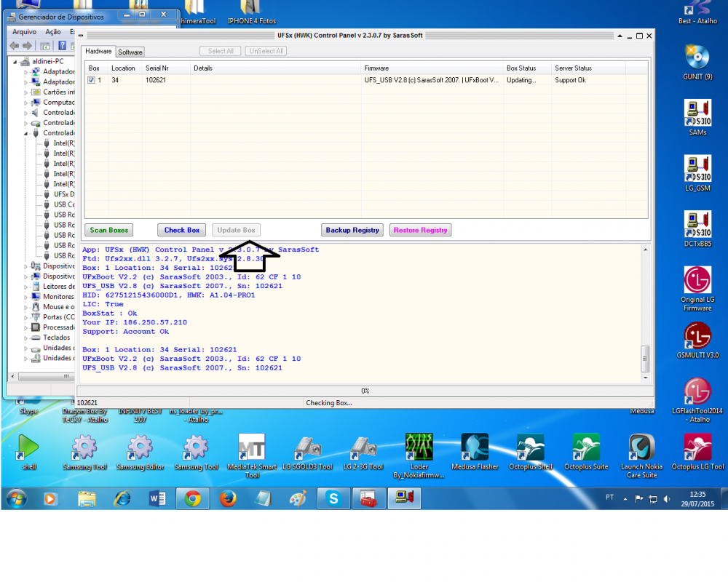Viewport: 728px width, 582px height.
Task: Click the Back arrow in Gerenciador de Dispositivos
Action: pyautogui.click(x=15, y=46)
